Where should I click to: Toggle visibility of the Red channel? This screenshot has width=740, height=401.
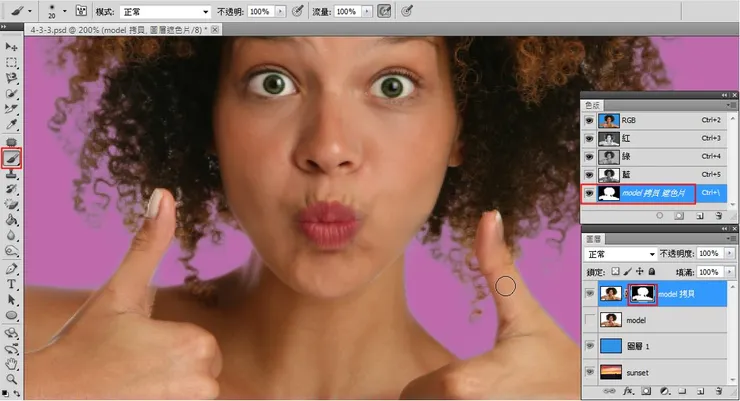589,139
